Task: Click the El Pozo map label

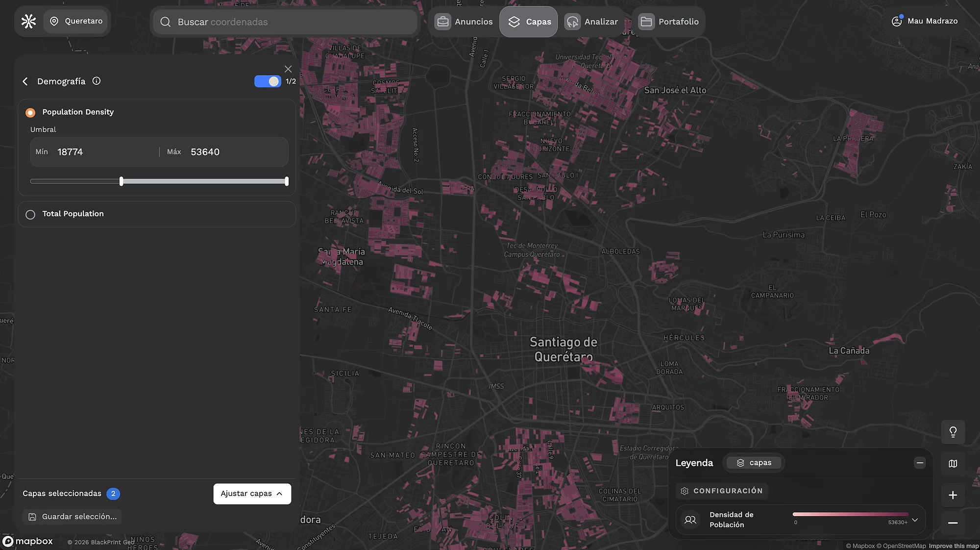Action: (x=873, y=215)
